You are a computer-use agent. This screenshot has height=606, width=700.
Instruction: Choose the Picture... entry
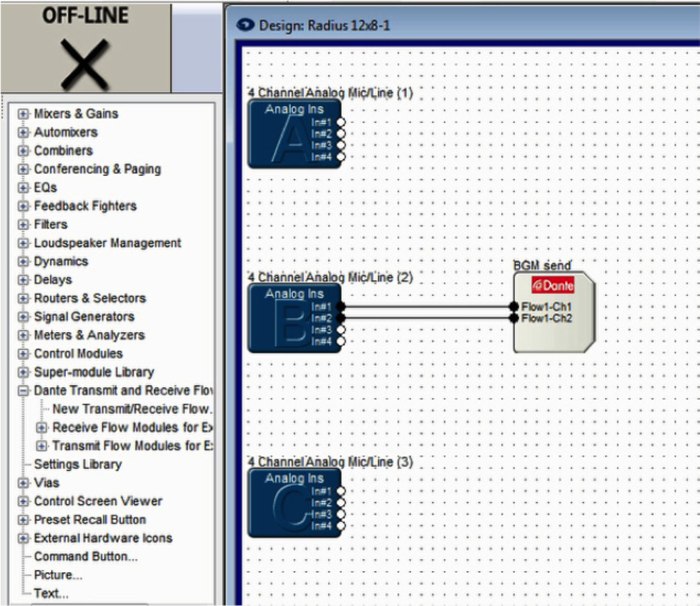[x=58, y=575]
